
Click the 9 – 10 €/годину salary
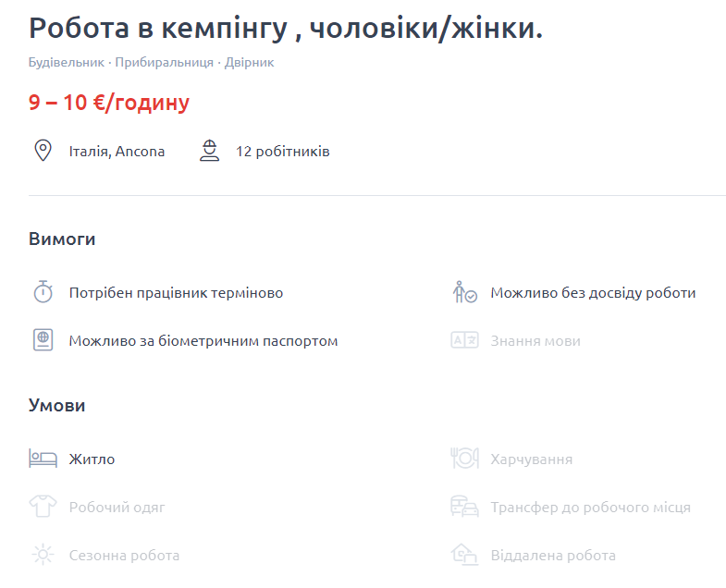click(109, 103)
